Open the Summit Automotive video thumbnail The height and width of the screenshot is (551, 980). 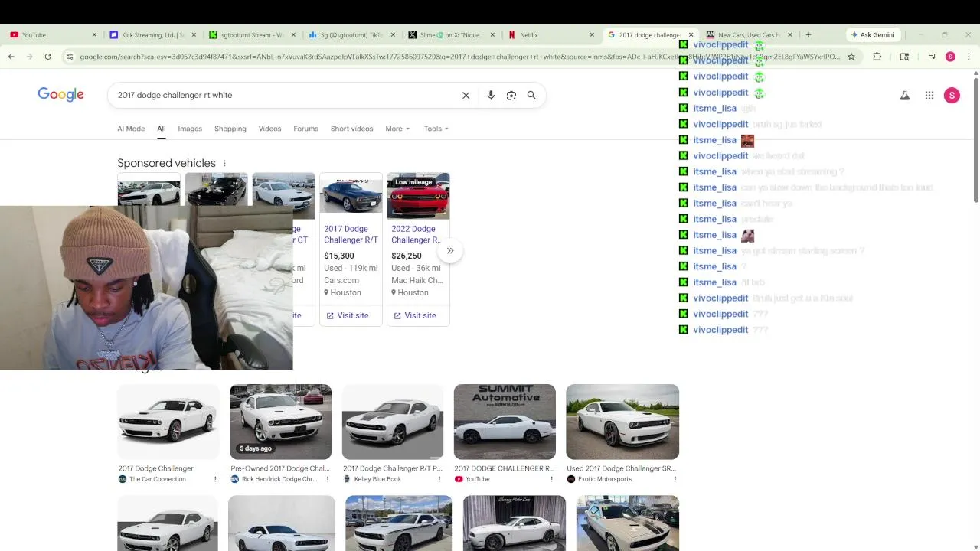[505, 422]
